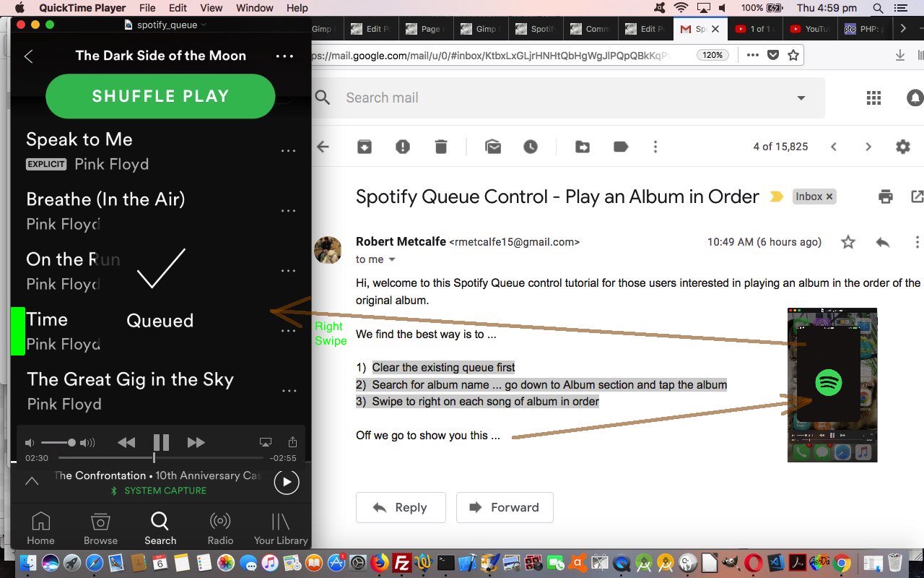Open options for the Time track
The width and height of the screenshot is (924, 578).
288,331
